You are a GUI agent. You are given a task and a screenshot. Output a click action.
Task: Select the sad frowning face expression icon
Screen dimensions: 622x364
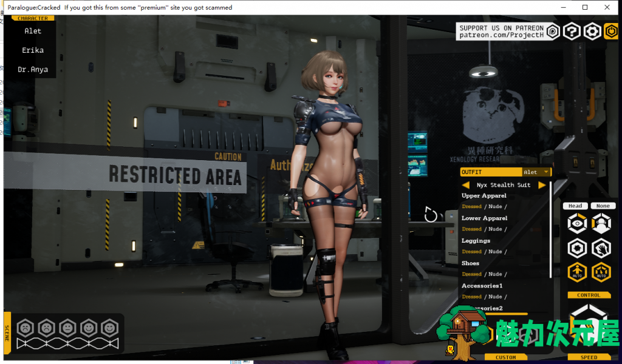[x=46, y=328]
